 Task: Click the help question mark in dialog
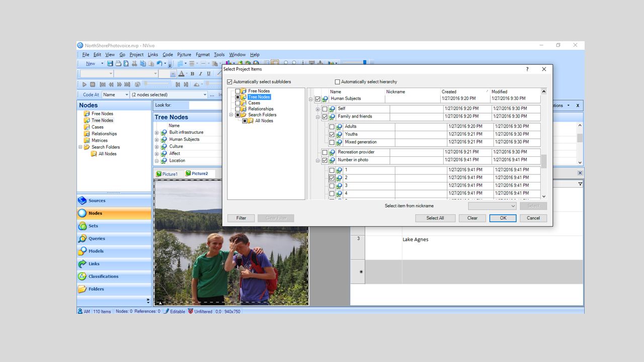[x=527, y=69]
